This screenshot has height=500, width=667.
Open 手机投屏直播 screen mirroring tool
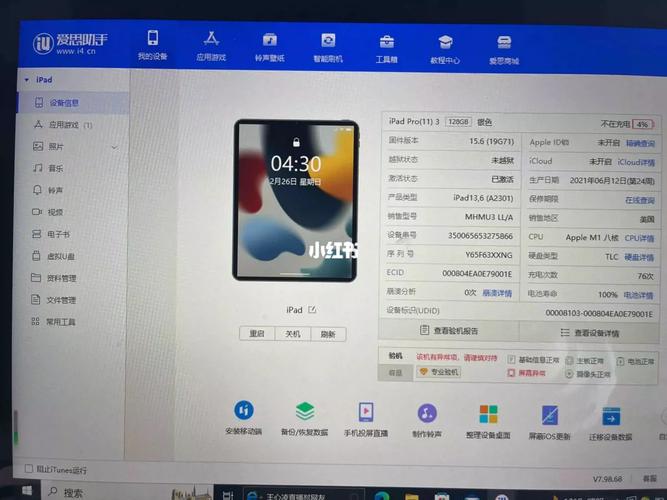point(366,420)
